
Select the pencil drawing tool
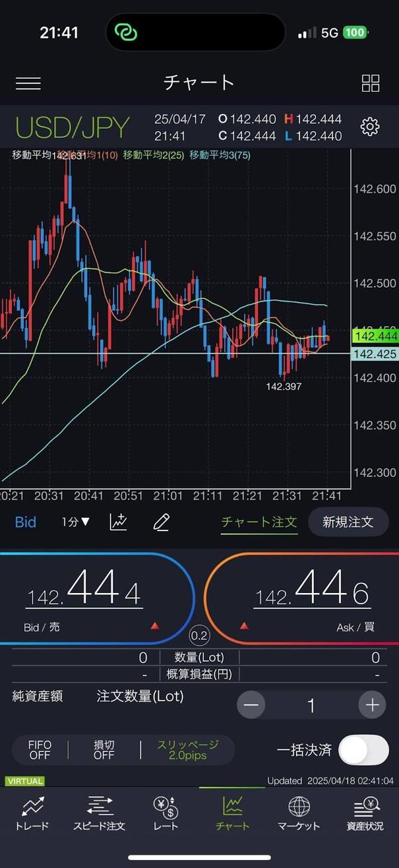tap(161, 522)
